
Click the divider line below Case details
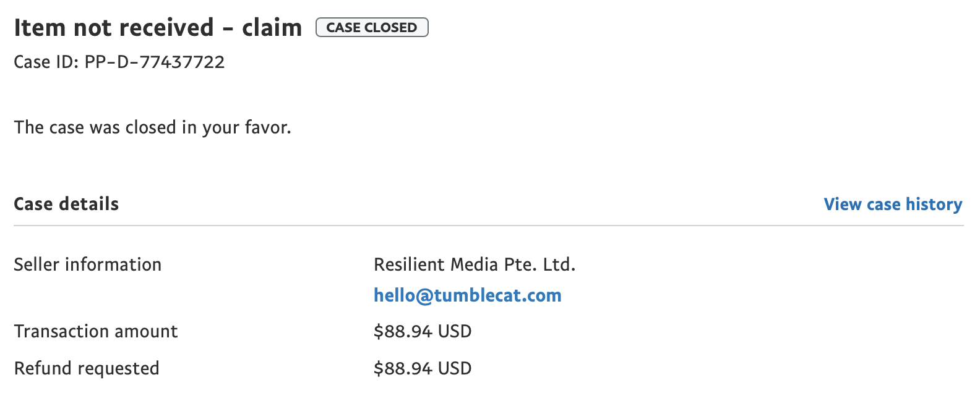pos(489,226)
